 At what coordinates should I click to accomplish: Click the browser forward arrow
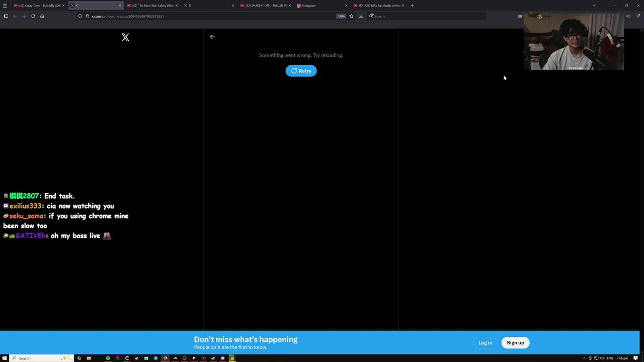(x=24, y=16)
